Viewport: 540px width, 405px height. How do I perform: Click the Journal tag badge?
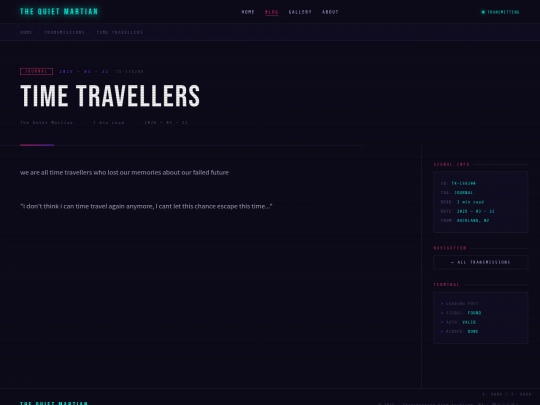pyautogui.click(x=37, y=71)
